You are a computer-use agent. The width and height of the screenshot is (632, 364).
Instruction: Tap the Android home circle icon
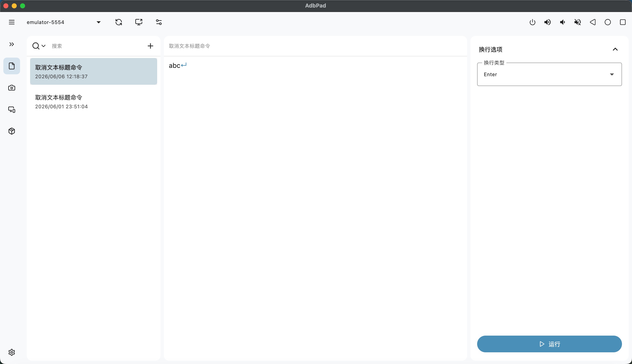pos(608,22)
